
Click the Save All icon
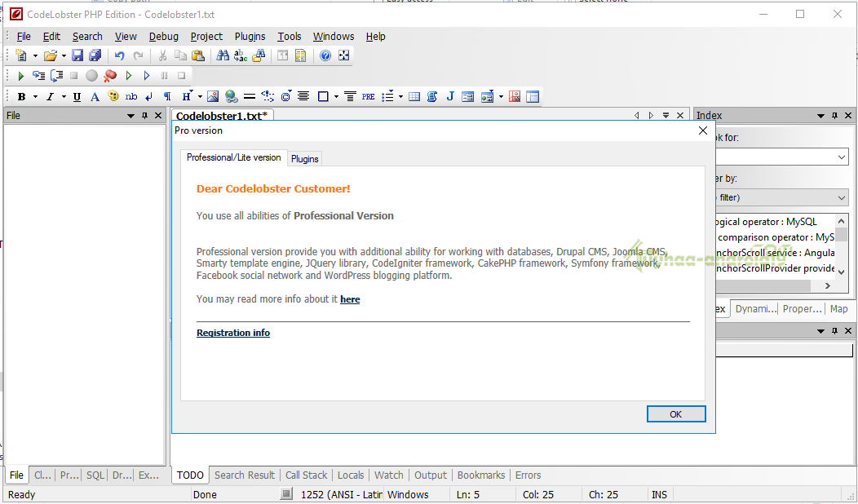[x=95, y=55]
